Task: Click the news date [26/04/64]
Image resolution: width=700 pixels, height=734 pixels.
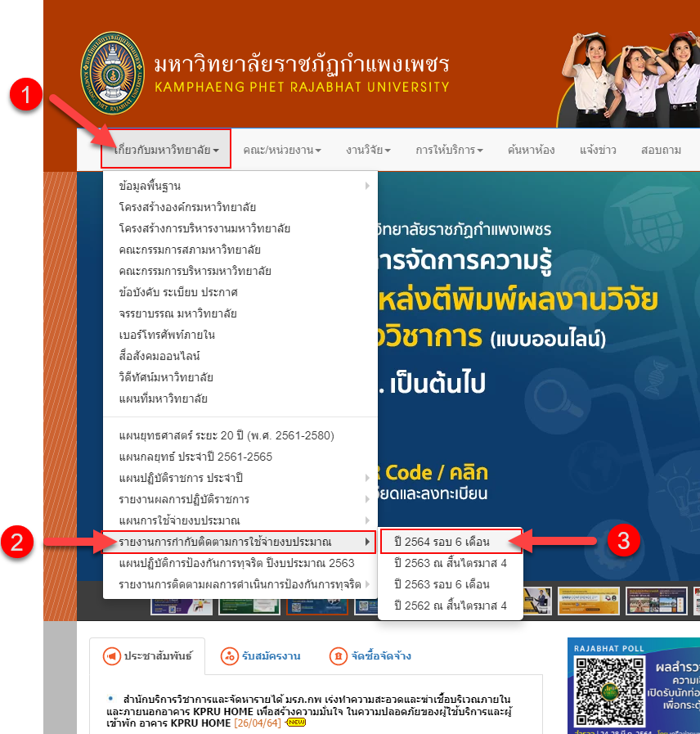Action: [x=258, y=723]
